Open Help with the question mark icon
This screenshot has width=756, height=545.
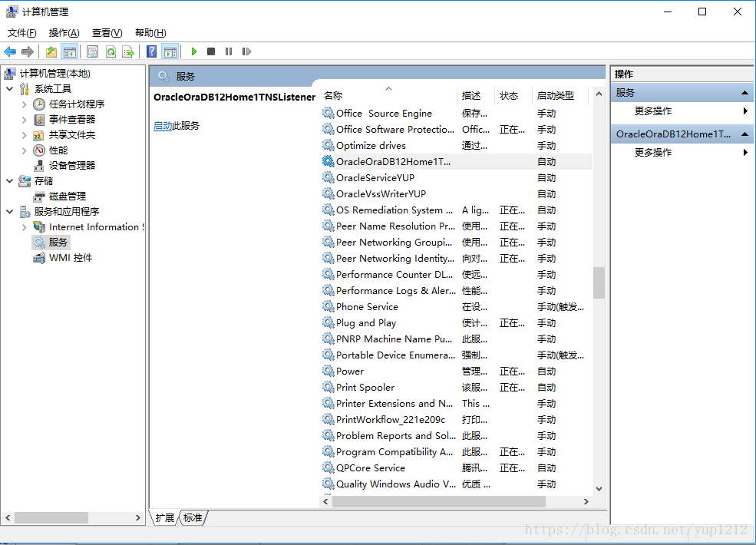151,51
